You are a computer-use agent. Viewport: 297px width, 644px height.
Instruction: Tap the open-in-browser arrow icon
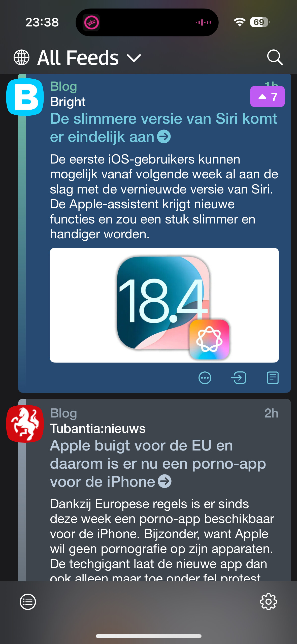pos(239,378)
